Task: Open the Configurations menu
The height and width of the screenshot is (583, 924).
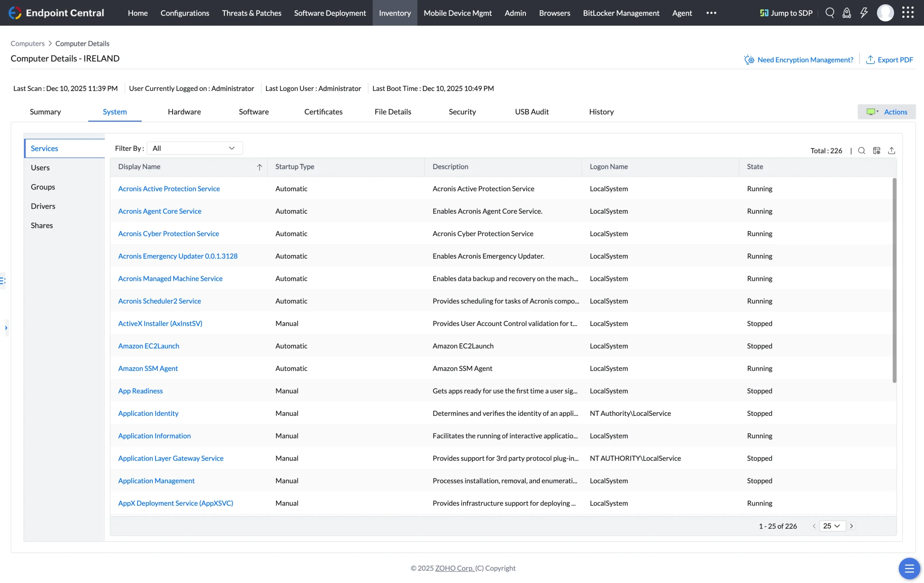Action: click(x=184, y=13)
